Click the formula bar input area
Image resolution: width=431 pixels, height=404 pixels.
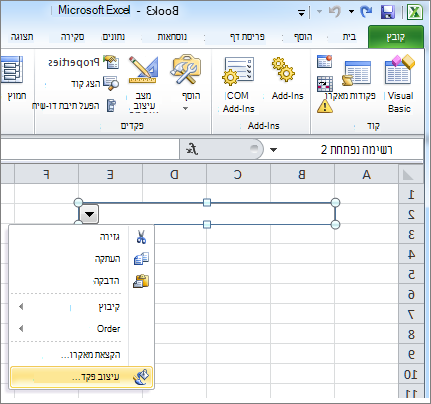click(x=90, y=149)
